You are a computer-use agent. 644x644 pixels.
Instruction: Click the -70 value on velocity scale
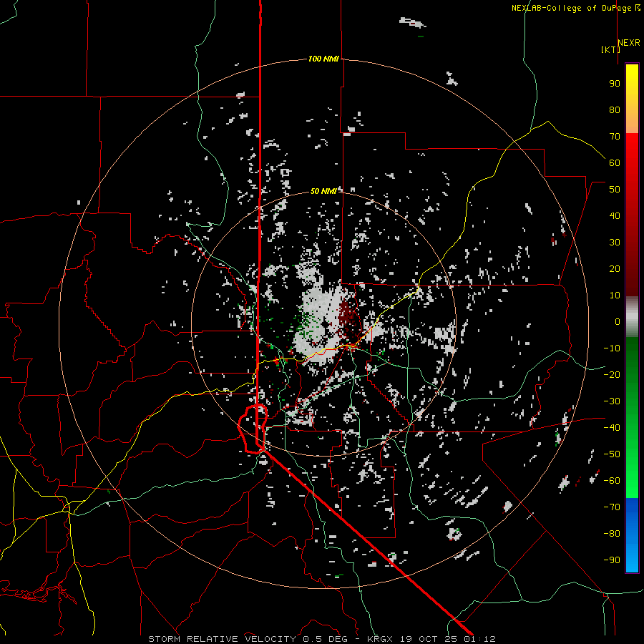612,507
